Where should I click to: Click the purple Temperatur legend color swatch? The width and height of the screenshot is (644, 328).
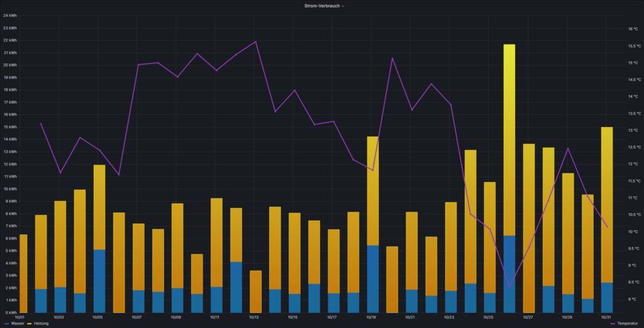tap(613, 323)
